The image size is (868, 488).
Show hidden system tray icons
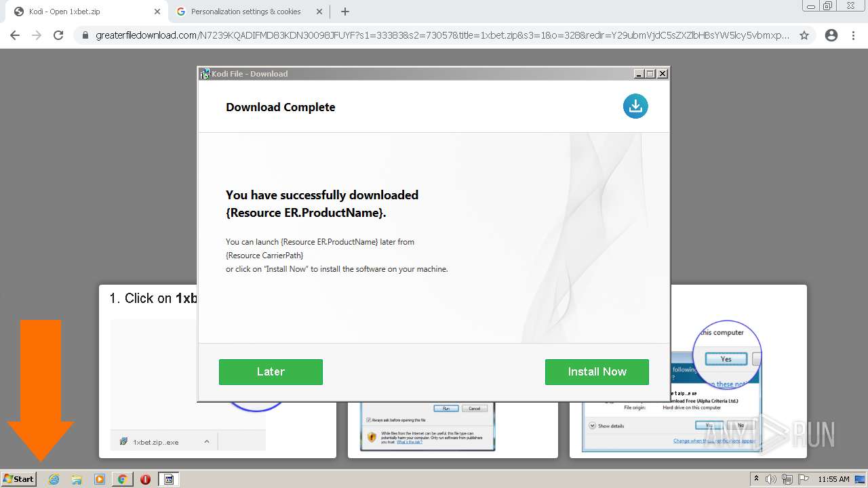(x=757, y=479)
